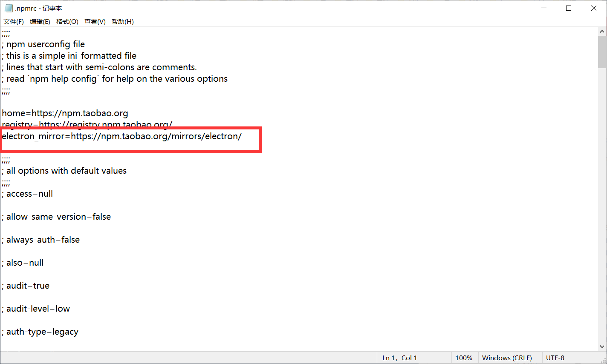
Task: Click the 'npm help config' comment line
Action: click(x=115, y=79)
